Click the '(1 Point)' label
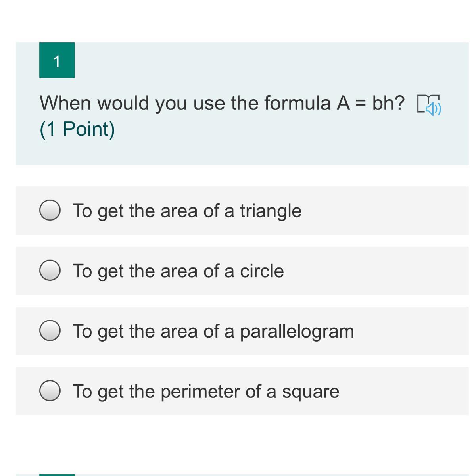The image size is (476, 476). pyautogui.click(x=77, y=129)
